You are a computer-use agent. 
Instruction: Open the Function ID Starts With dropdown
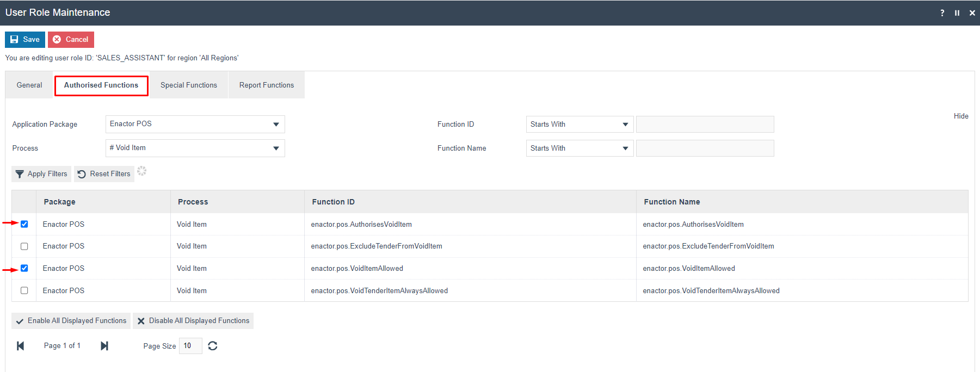tap(580, 124)
